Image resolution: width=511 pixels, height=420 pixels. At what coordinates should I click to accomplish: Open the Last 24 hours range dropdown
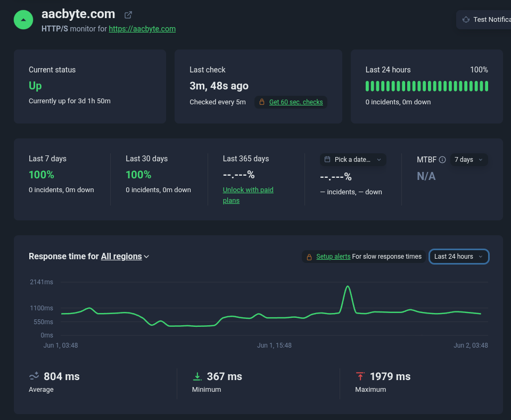coord(459,257)
